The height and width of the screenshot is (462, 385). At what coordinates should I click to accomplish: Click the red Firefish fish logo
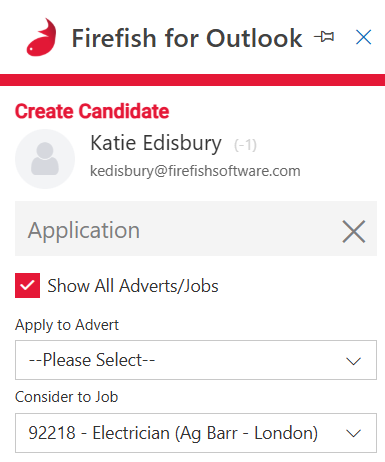point(41,37)
